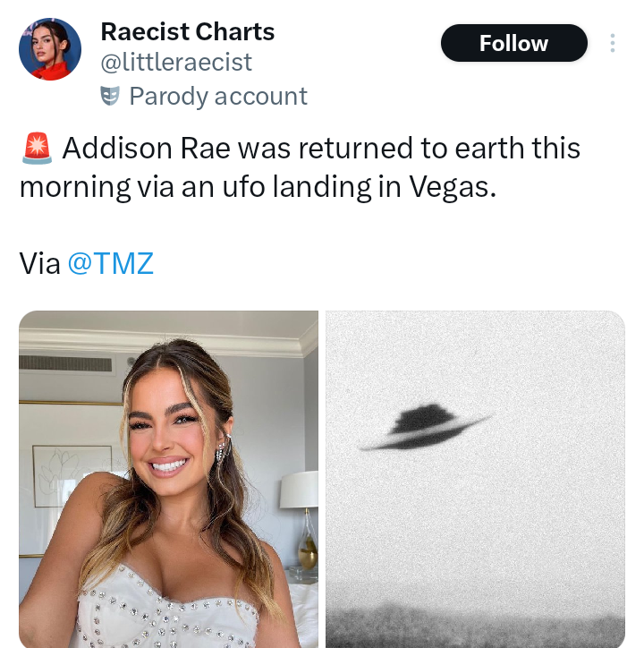
Task: View the black-and-white UFO photo
Action: 475,479
